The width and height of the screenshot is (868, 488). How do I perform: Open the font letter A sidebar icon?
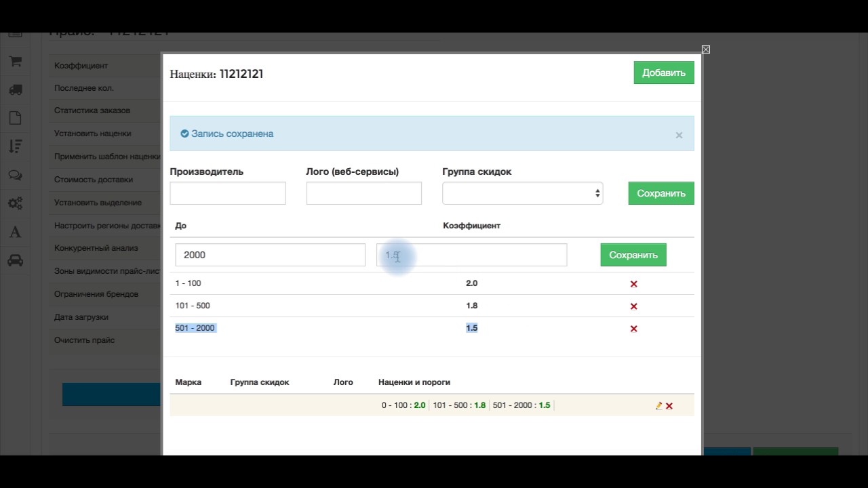pos(15,232)
